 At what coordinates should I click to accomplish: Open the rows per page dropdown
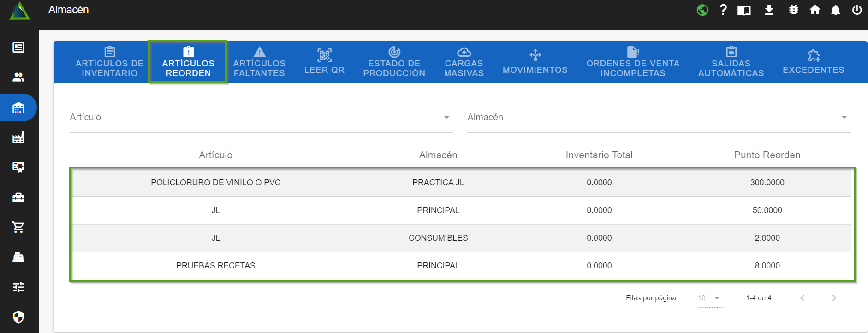710,298
